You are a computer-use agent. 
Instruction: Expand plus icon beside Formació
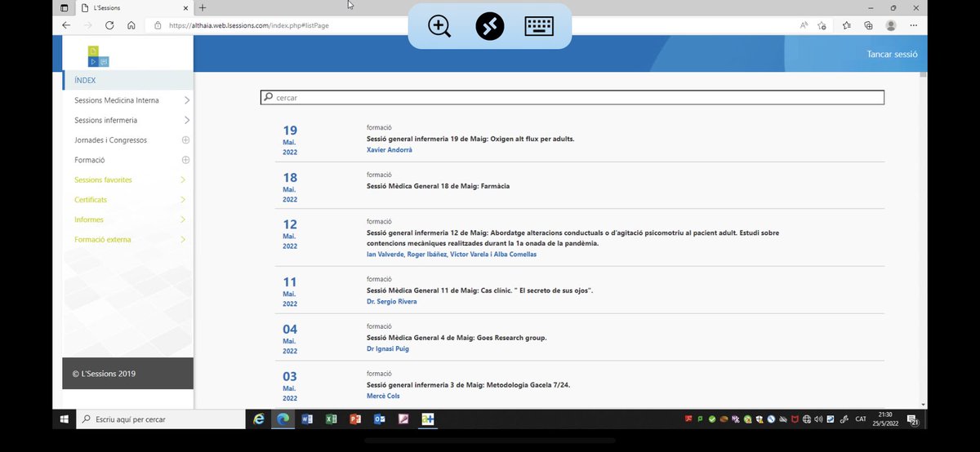pyautogui.click(x=185, y=160)
